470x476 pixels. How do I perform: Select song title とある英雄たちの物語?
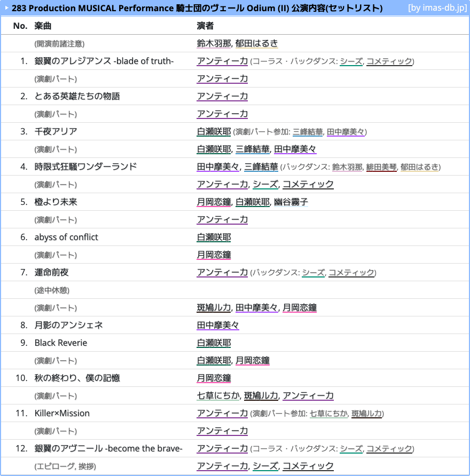pos(77,96)
